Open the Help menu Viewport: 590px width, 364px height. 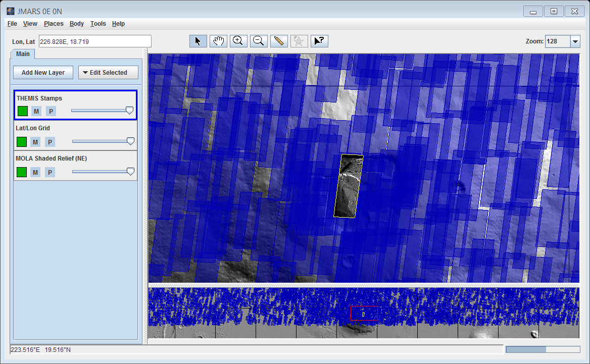(x=118, y=24)
